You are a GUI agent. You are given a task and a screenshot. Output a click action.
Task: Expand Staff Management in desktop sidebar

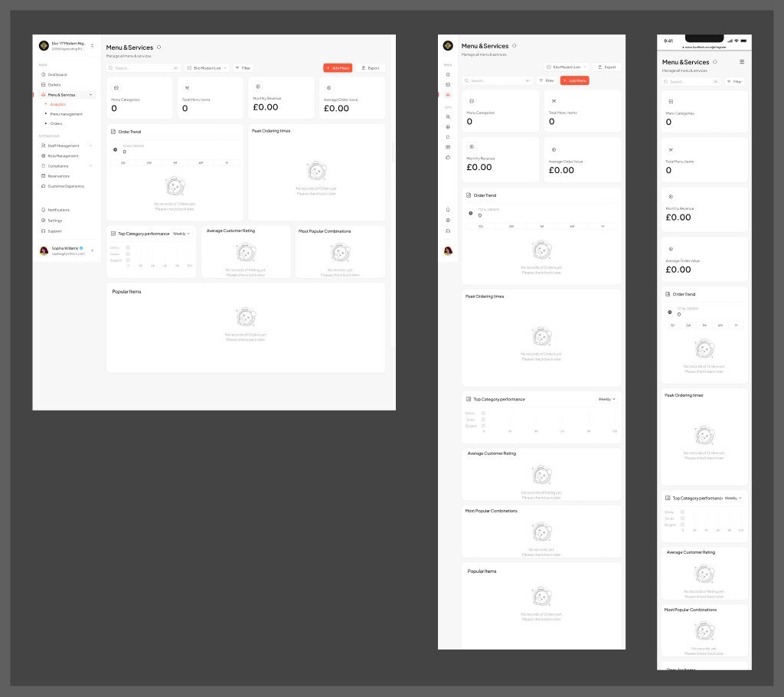(90, 146)
